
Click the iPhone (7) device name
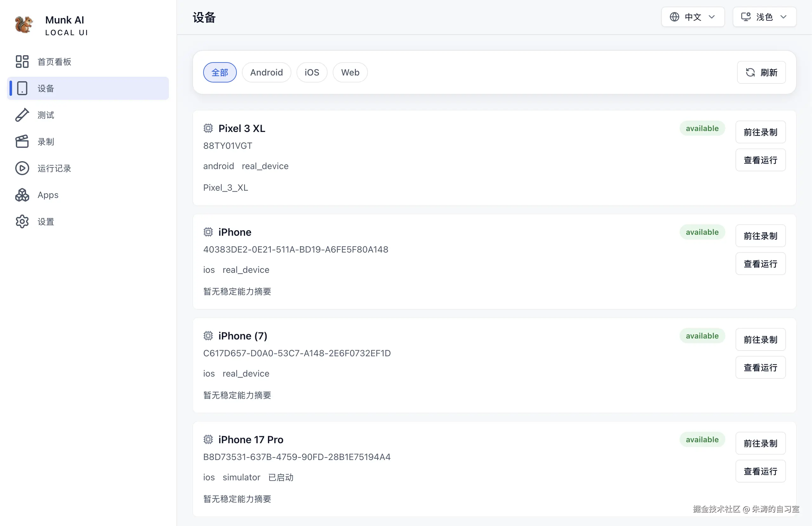243,336
